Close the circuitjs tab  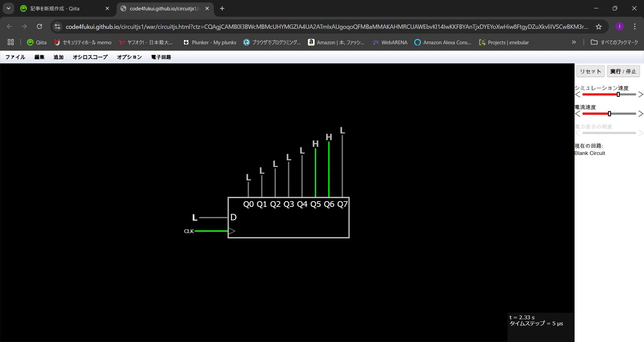coord(207,8)
